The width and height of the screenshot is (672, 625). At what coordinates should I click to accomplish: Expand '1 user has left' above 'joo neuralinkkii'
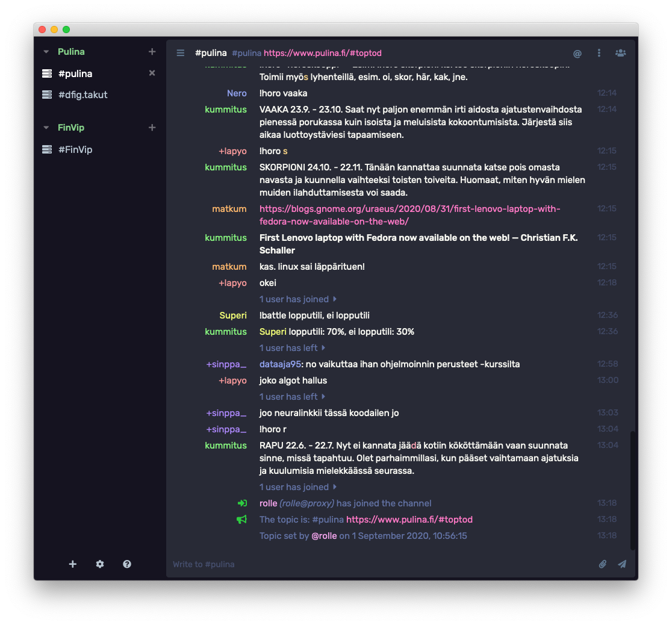(292, 397)
